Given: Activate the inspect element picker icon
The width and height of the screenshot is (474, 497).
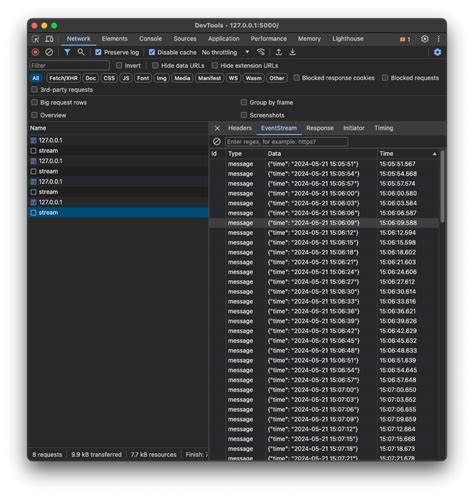Looking at the screenshot, I should click(x=36, y=39).
